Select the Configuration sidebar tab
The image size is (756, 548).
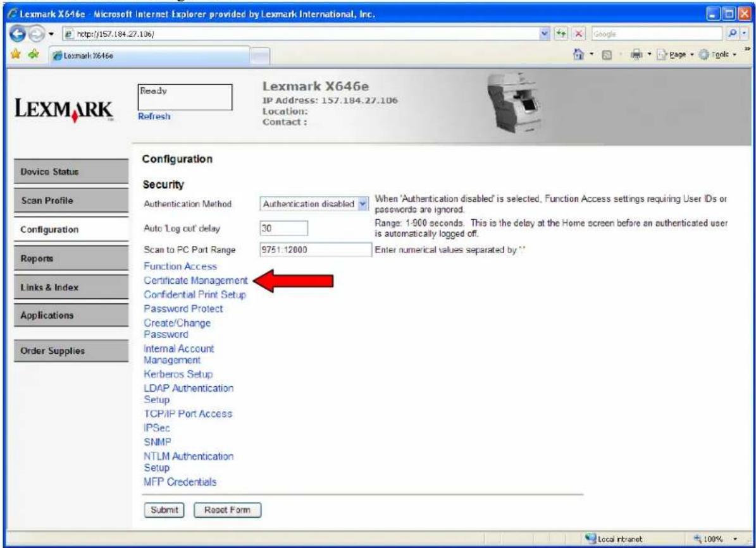coord(71,229)
